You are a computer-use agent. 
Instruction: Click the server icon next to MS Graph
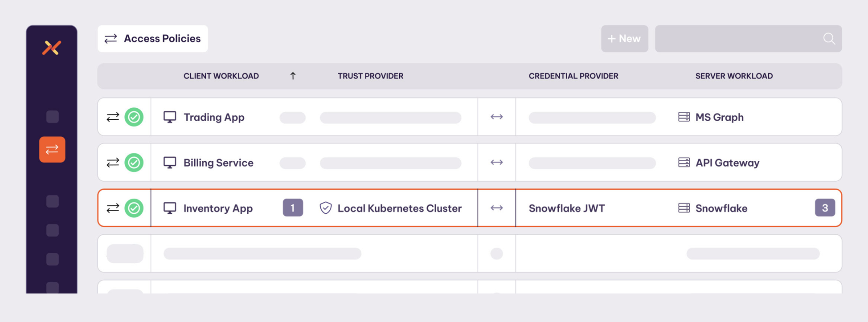coord(684,117)
